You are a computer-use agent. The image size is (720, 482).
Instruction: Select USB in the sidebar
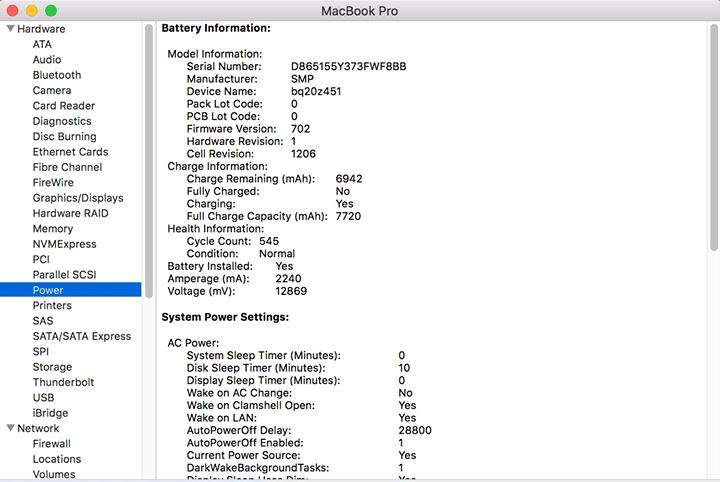coord(43,398)
